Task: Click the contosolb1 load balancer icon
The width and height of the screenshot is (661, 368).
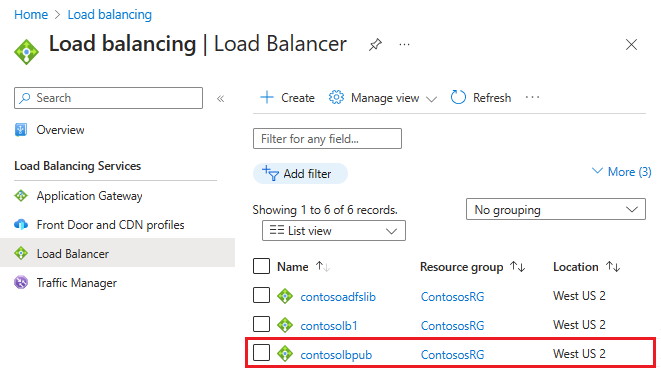Action: click(285, 325)
